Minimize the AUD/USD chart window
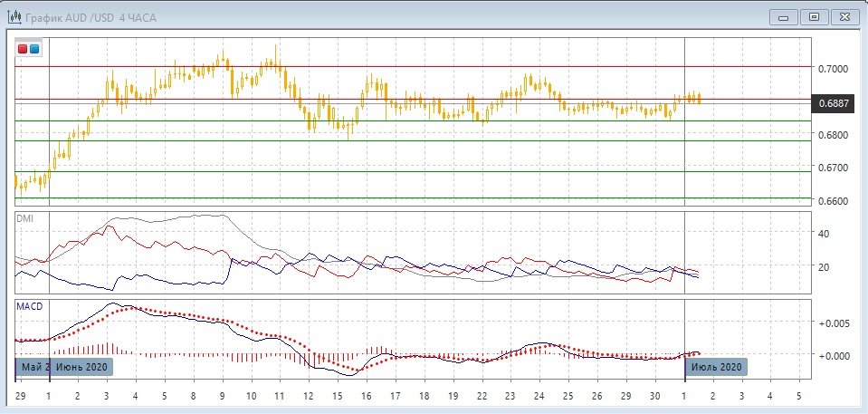Screen dimensions: 868x414 [782, 16]
